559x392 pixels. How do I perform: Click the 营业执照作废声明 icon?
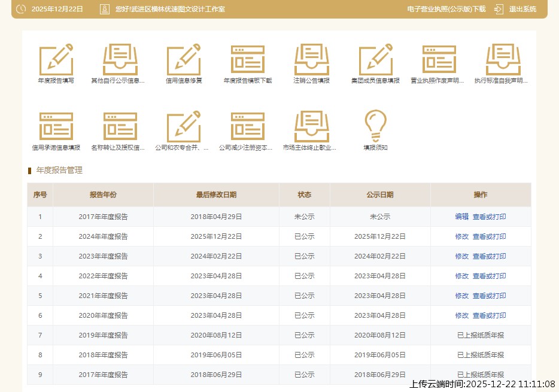[x=439, y=60]
